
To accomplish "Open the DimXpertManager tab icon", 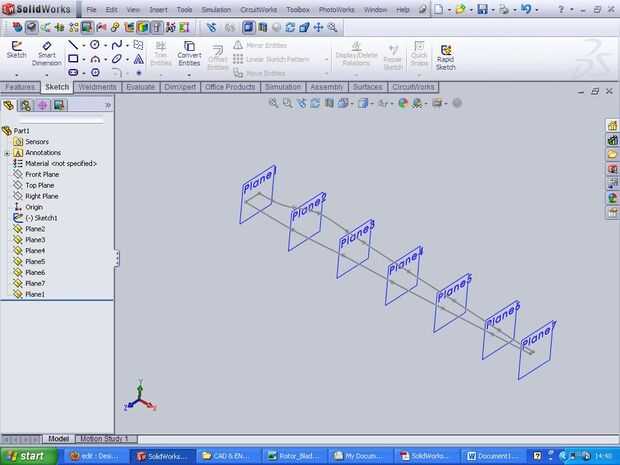I will tap(59, 105).
